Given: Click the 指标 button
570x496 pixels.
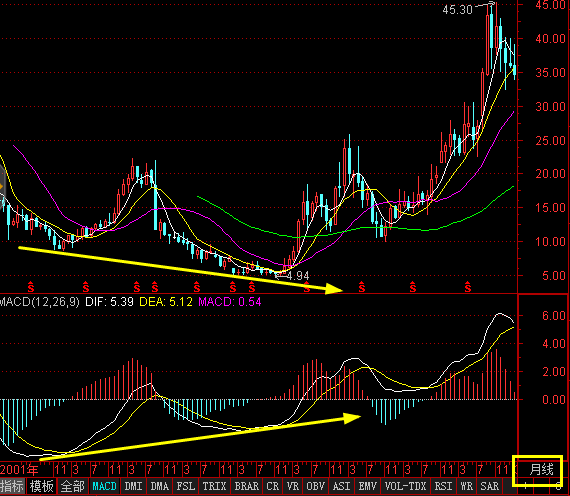Looking at the screenshot, I should tap(12, 486).
